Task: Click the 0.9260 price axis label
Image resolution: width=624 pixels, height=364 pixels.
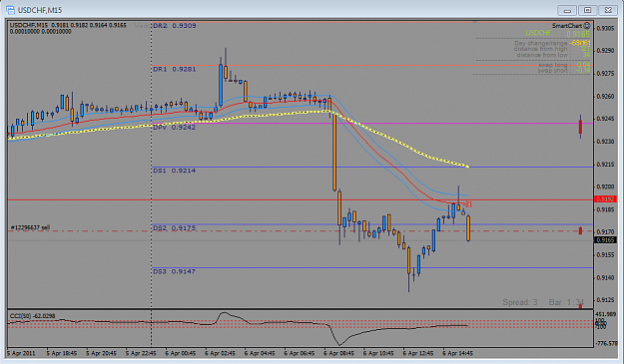Action: pos(605,96)
